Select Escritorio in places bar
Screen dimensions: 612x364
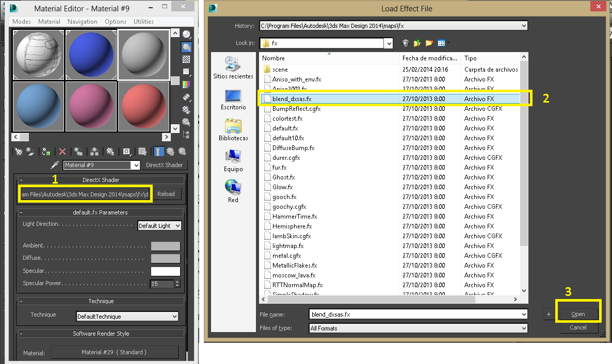click(233, 100)
